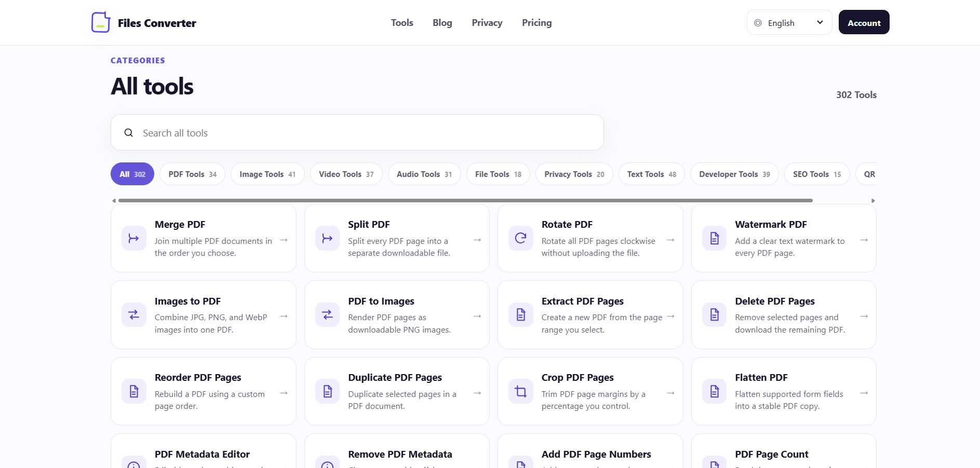Click the 'CATEGORIES' heading label
Image resolution: width=980 pixels, height=468 pixels.
pyautogui.click(x=138, y=60)
